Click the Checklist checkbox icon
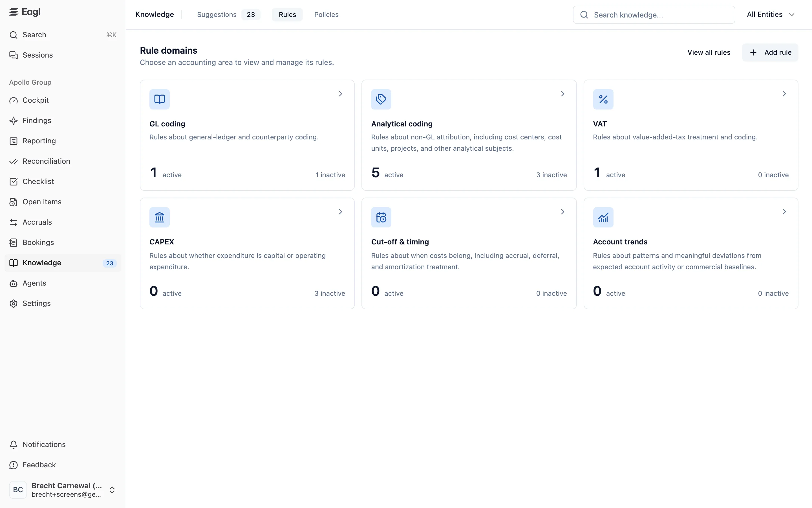The image size is (812, 508). pos(14,182)
